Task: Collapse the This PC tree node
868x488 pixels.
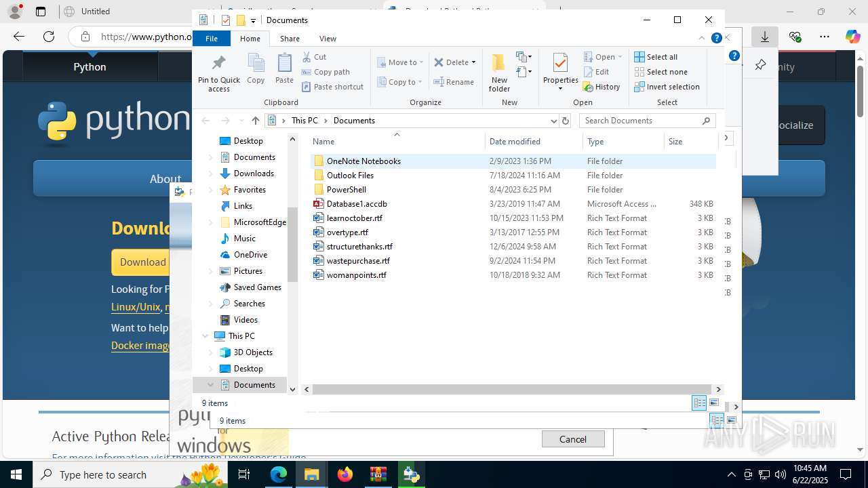Action: [x=205, y=336]
